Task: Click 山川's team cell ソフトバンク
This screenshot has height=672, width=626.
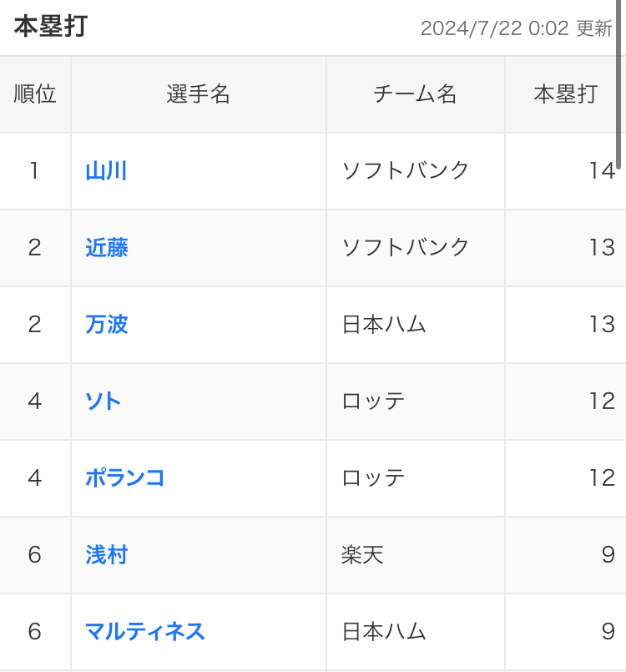Action: [x=406, y=171]
